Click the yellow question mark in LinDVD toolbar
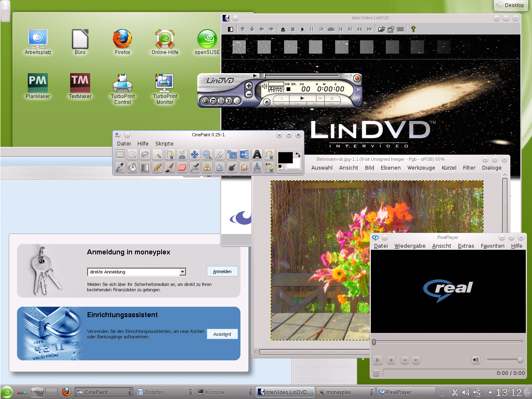The height and width of the screenshot is (399, 532). [x=413, y=29]
